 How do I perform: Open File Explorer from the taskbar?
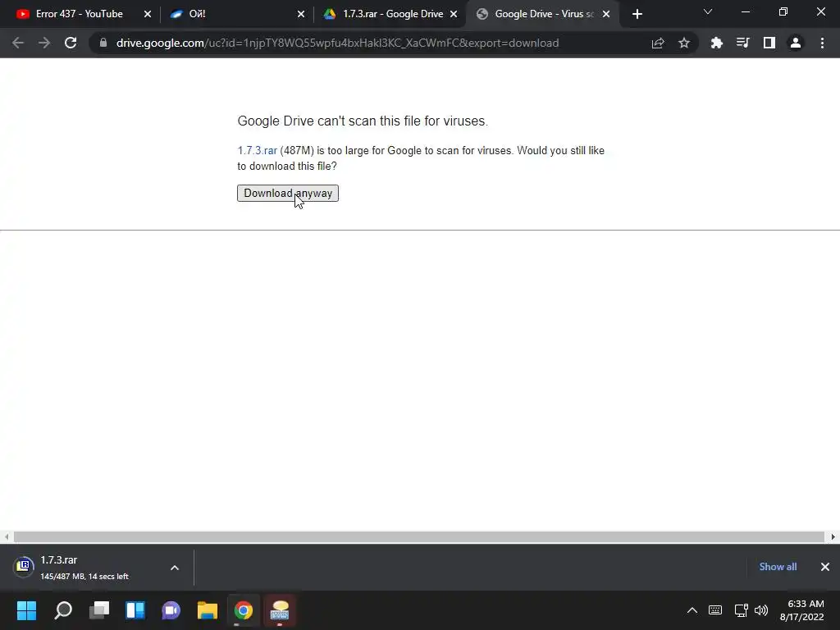click(x=208, y=610)
